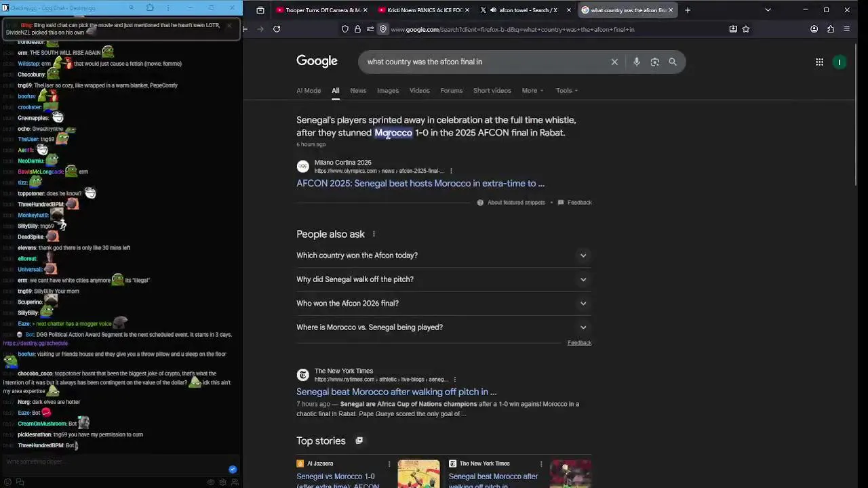Click the magnifier search submit icon
The image size is (868, 488).
pos(673,62)
